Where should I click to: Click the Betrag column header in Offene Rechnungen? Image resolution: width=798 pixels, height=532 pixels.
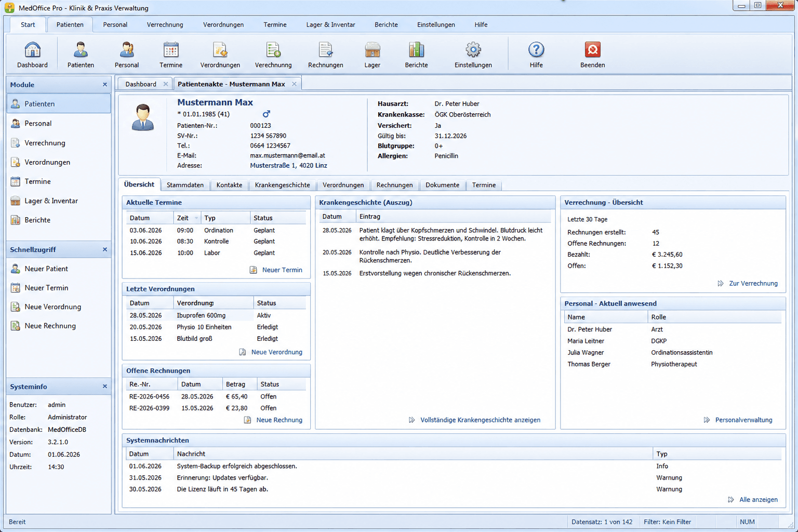pos(240,384)
